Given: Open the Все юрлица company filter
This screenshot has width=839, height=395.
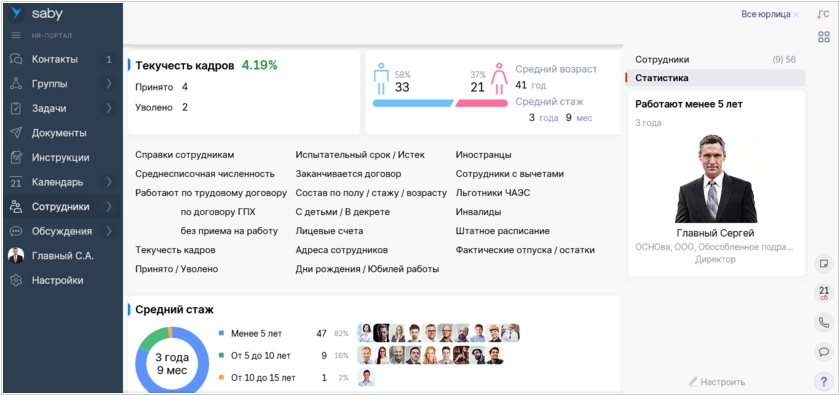Looking at the screenshot, I should point(766,14).
